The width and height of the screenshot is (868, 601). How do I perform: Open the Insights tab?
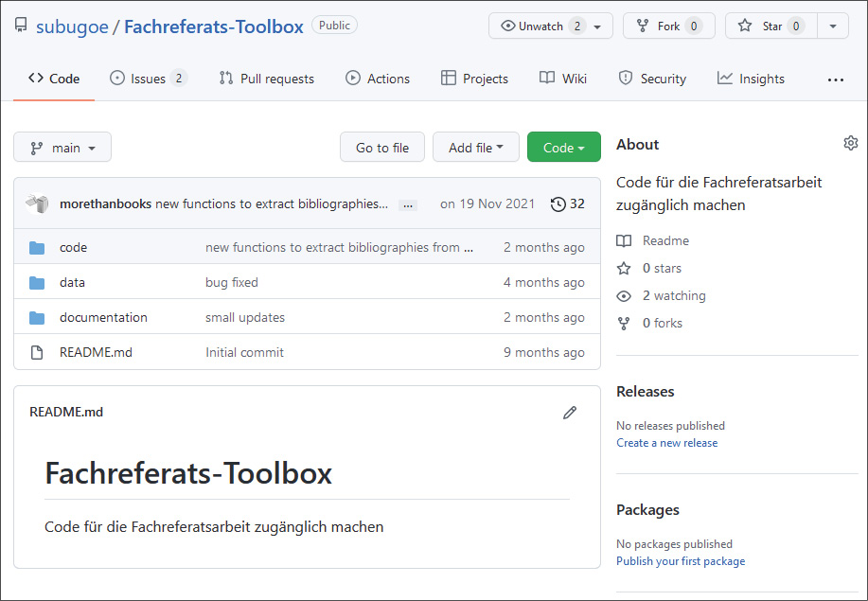click(x=751, y=79)
